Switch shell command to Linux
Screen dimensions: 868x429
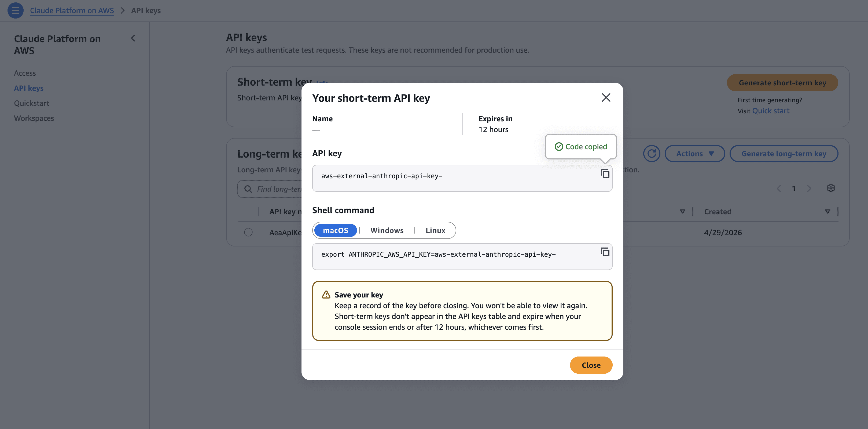[435, 230]
